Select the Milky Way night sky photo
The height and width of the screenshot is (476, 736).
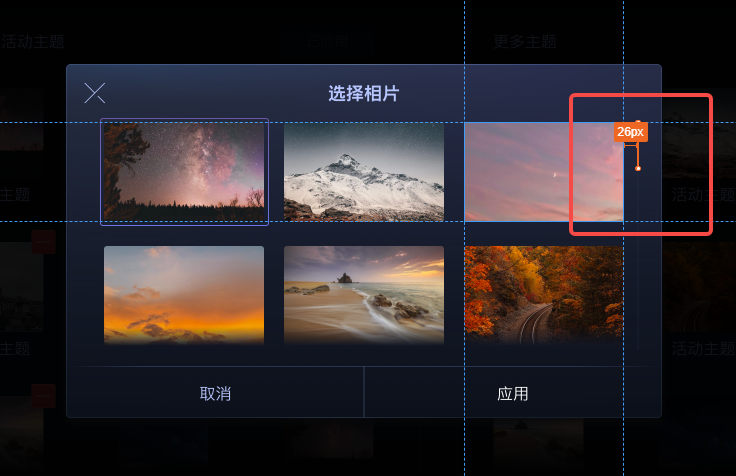pos(184,172)
